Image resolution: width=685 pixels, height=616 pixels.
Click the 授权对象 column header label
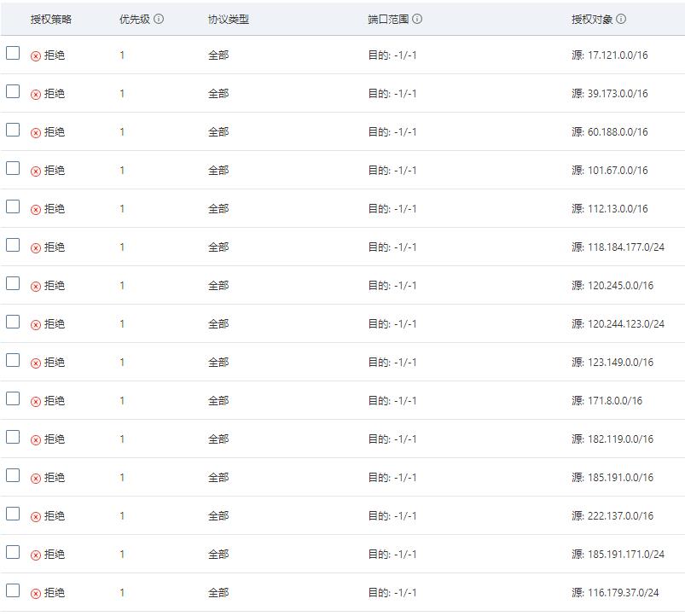point(592,20)
